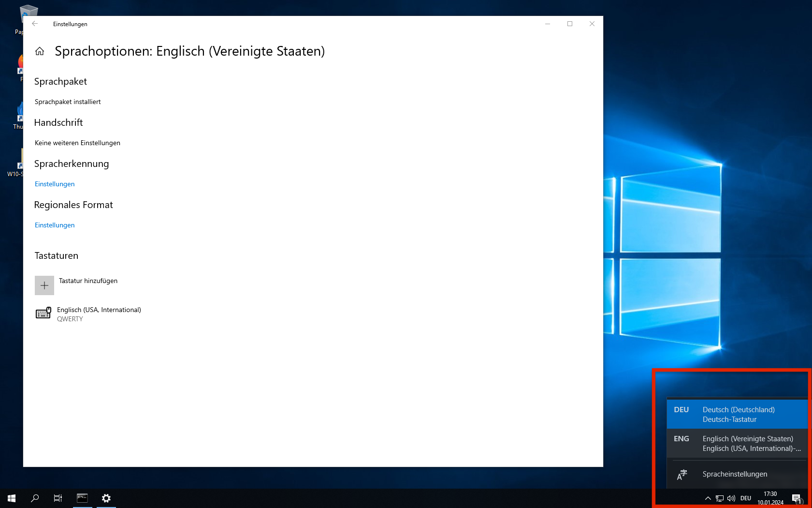
Task: Open the Action Center notification icon
Action: point(797,498)
